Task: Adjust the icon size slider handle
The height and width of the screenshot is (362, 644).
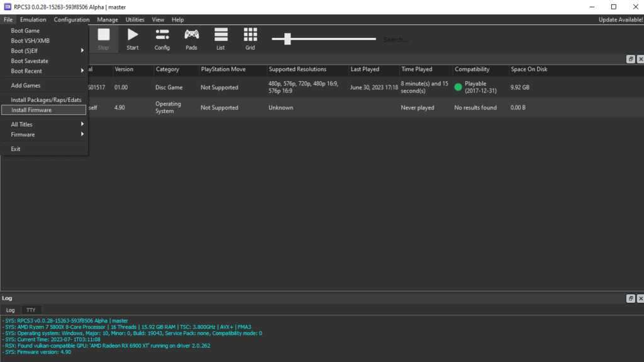Action: 287,39
